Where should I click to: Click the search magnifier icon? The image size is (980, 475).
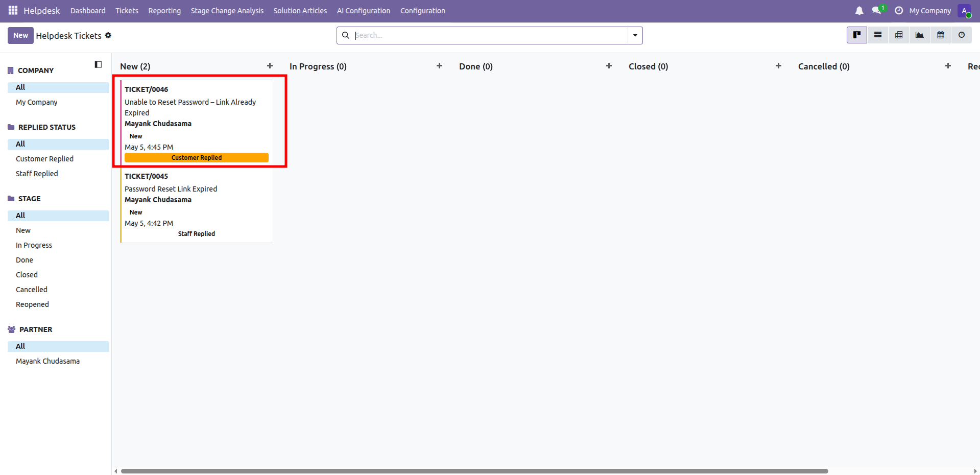(x=346, y=35)
